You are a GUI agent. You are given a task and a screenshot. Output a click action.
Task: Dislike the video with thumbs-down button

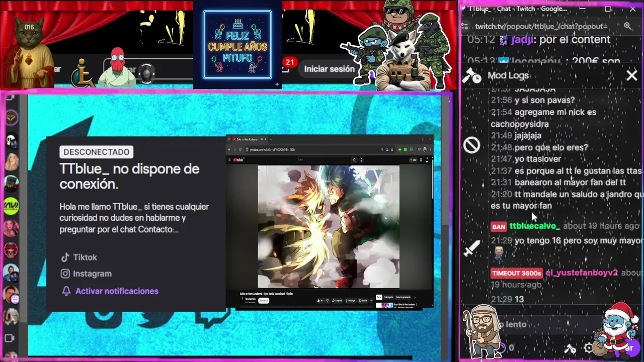328,301
